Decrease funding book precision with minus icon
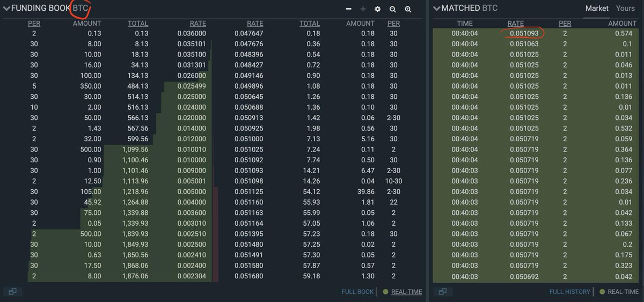This screenshot has width=644, height=302. coord(349,9)
